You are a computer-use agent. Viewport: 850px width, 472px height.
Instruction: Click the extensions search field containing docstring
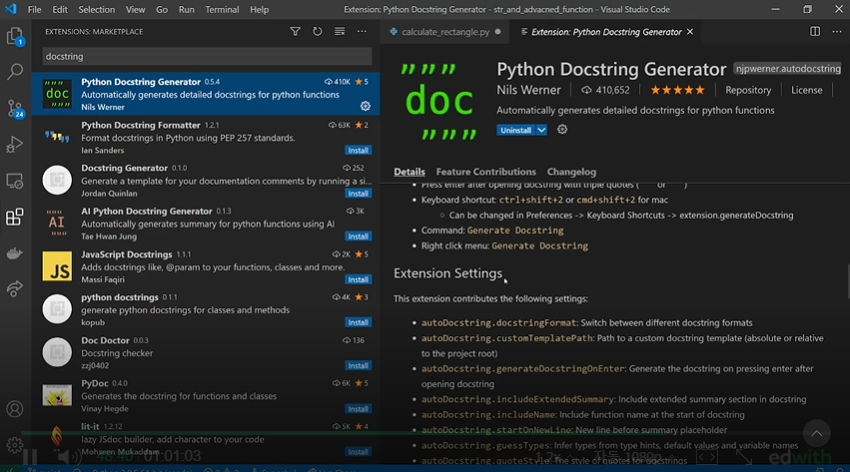point(207,56)
